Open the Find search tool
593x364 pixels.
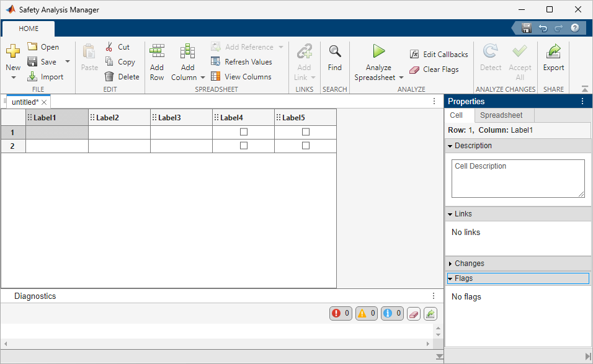[x=335, y=51]
